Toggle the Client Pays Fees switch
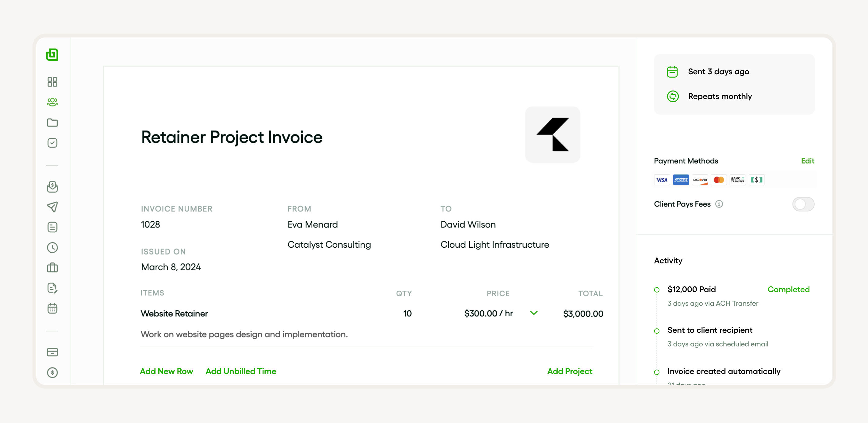The image size is (868, 423). (x=803, y=204)
